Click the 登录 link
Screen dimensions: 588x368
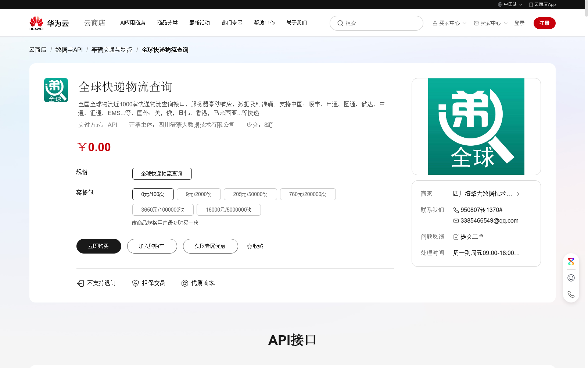point(519,23)
